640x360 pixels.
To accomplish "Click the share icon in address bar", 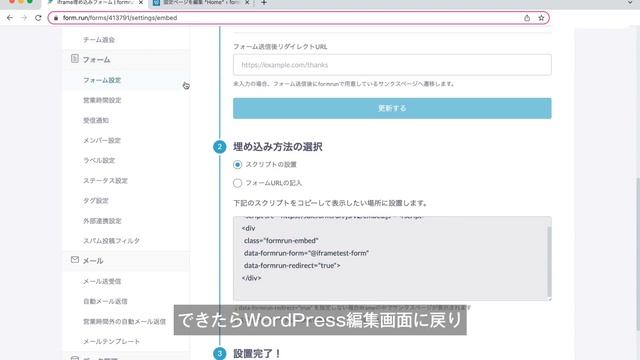I will pyautogui.click(x=527, y=18).
